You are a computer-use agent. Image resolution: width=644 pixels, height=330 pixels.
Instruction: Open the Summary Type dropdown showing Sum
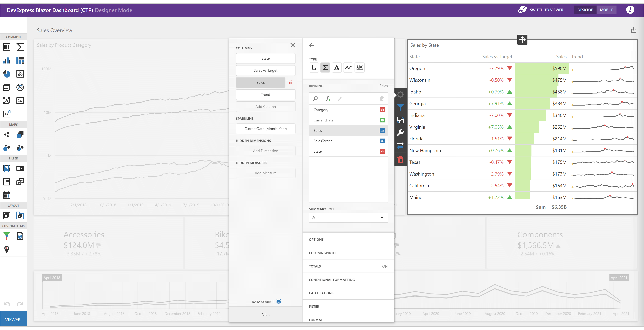348,217
